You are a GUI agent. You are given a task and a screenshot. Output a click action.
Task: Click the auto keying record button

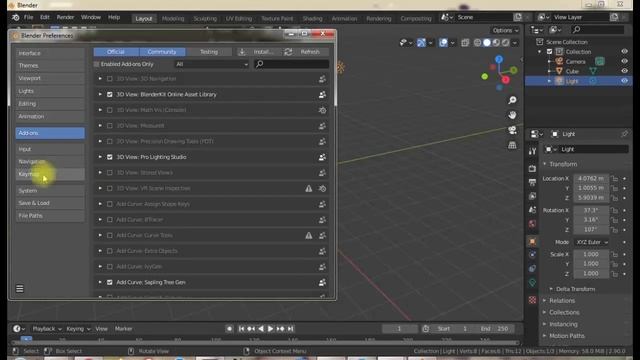(229, 329)
